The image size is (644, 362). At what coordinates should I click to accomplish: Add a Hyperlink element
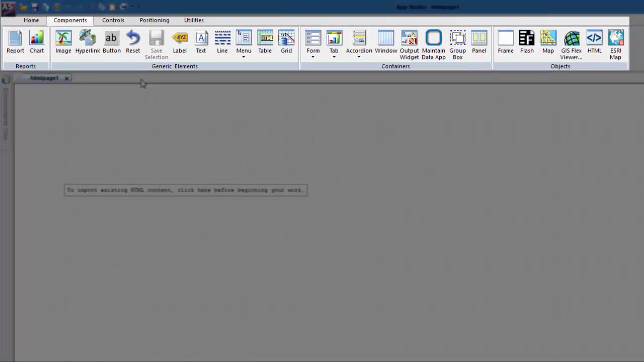(x=88, y=42)
